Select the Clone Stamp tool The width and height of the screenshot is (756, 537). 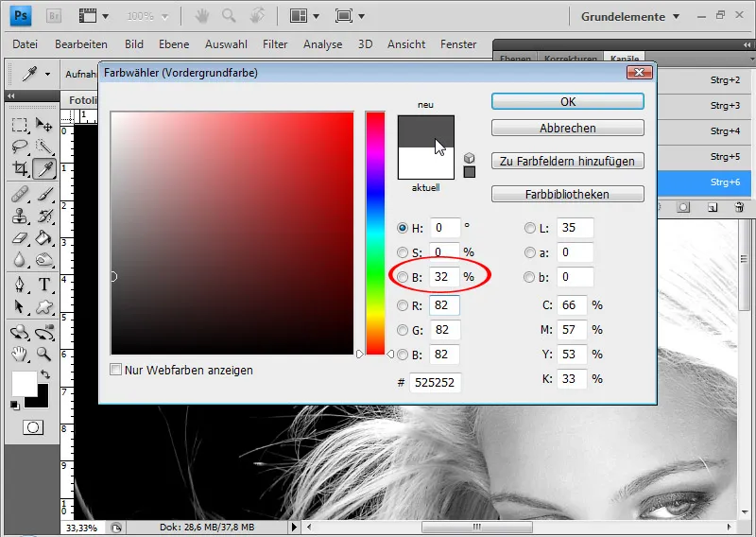[19, 217]
